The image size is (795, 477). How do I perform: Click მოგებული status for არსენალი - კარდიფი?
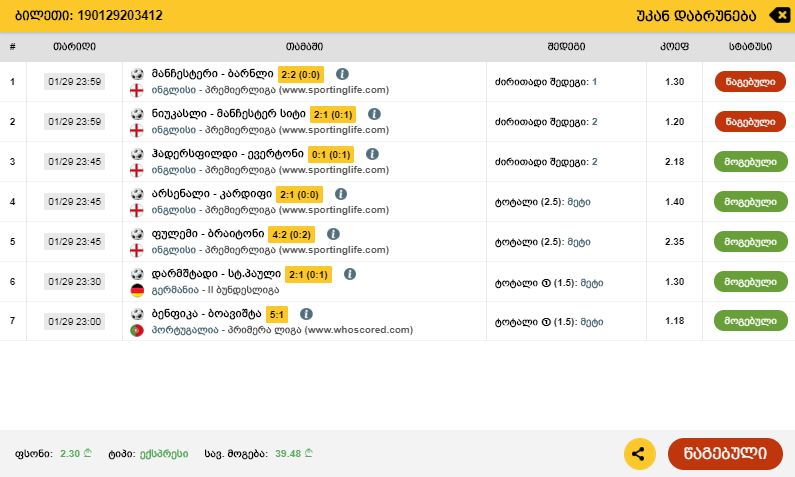pyautogui.click(x=750, y=202)
